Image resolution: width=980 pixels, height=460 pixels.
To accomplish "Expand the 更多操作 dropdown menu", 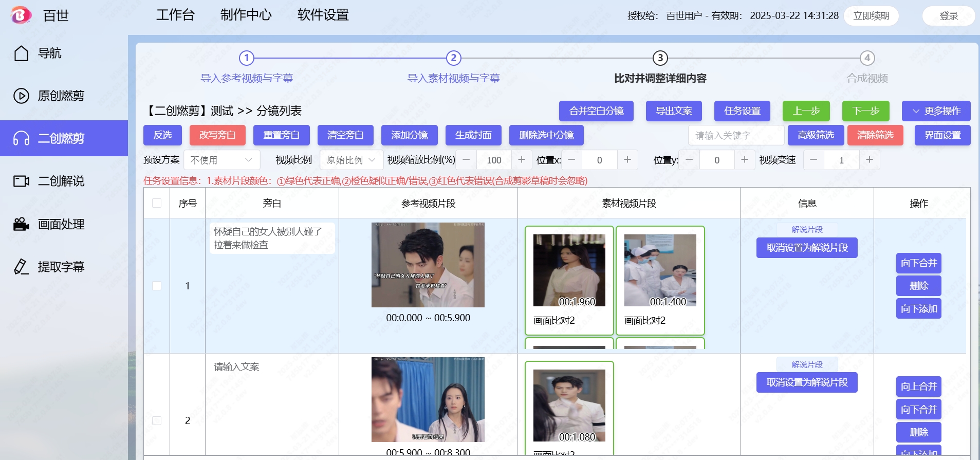I will [936, 111].
